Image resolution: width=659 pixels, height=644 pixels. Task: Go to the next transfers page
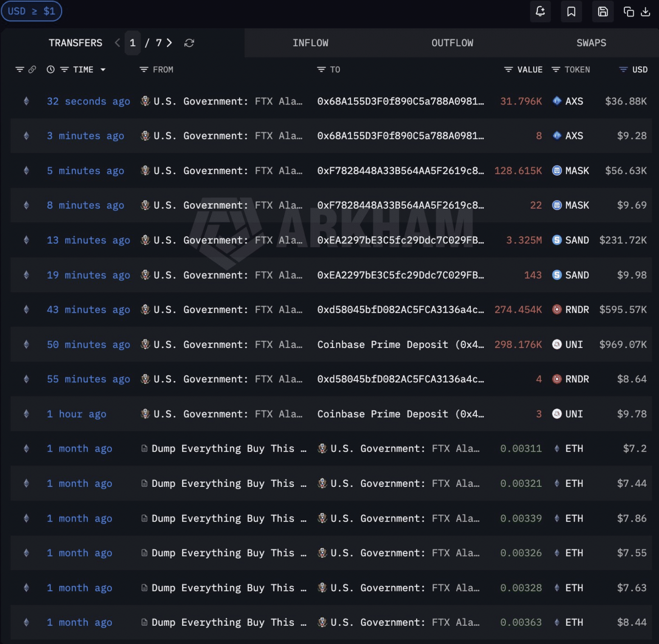(x=169, y=43)
